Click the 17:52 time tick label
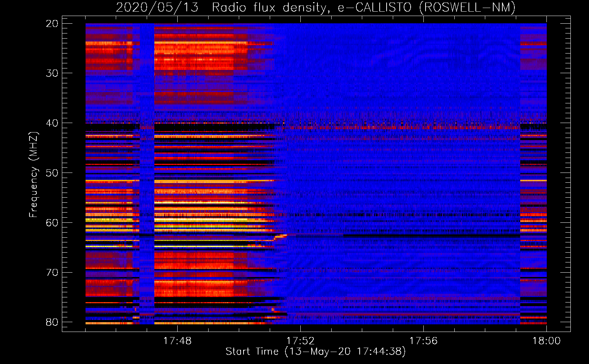 click(x=300, y=341)
